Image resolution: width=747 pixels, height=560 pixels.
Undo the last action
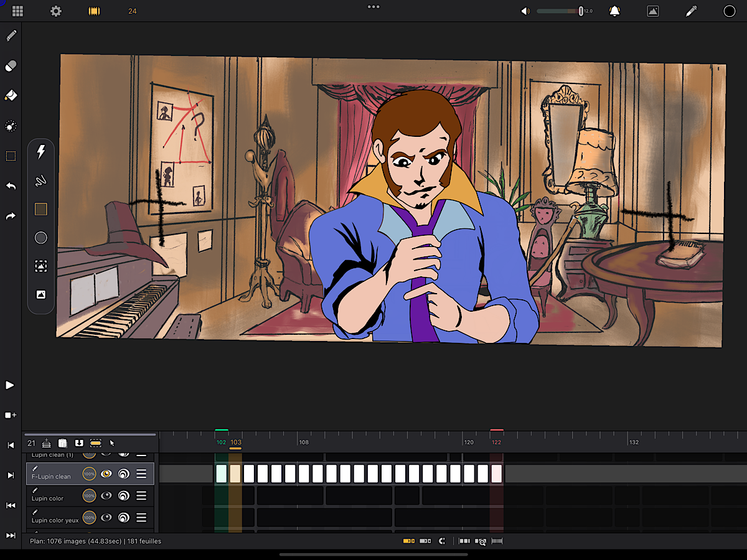(x=11, y=186)
